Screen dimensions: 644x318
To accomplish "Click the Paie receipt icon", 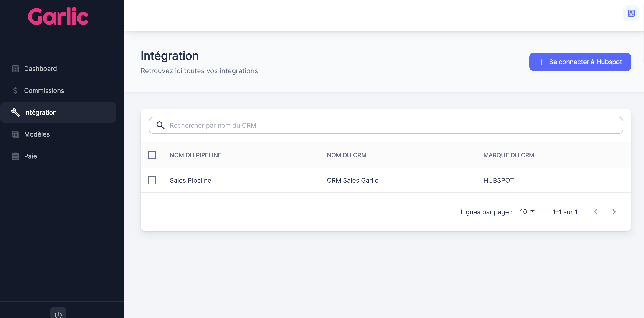I will pos(15,156).
